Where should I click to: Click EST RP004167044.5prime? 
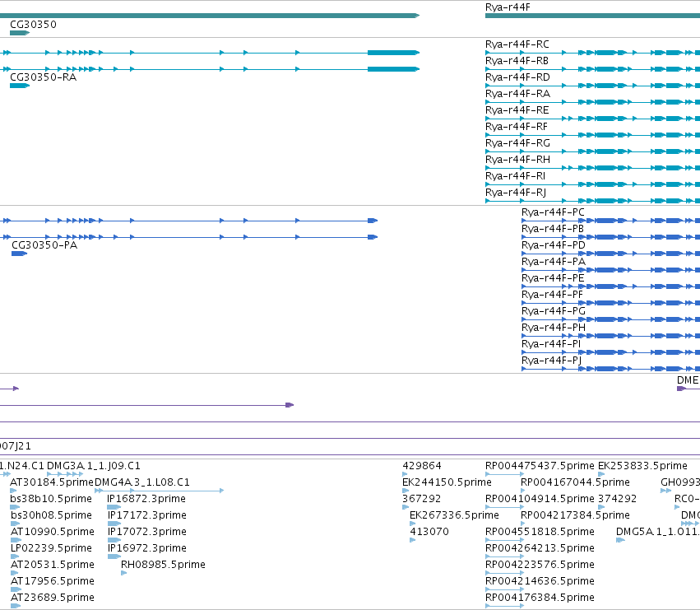coord(575,482)
